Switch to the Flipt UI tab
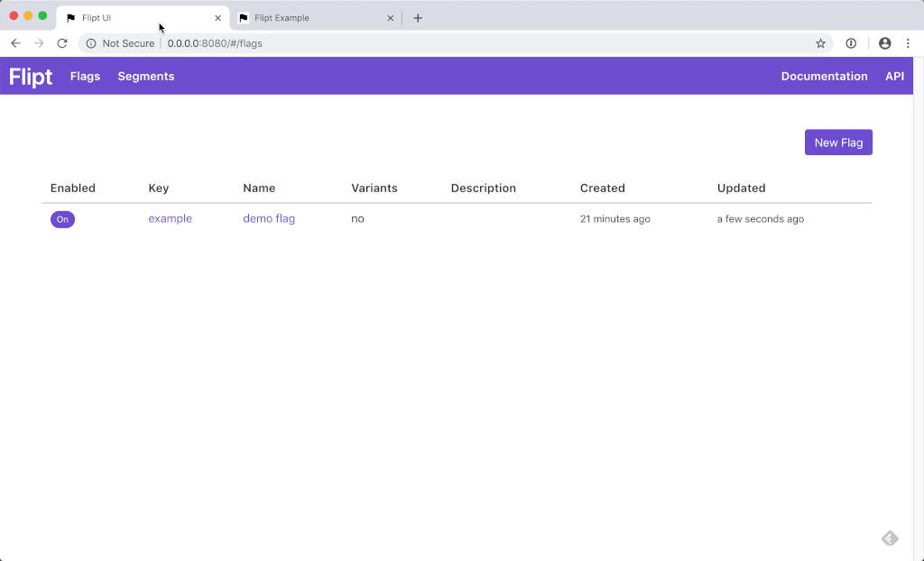This screenshot has height=561, width=924. tap(143, 18)
